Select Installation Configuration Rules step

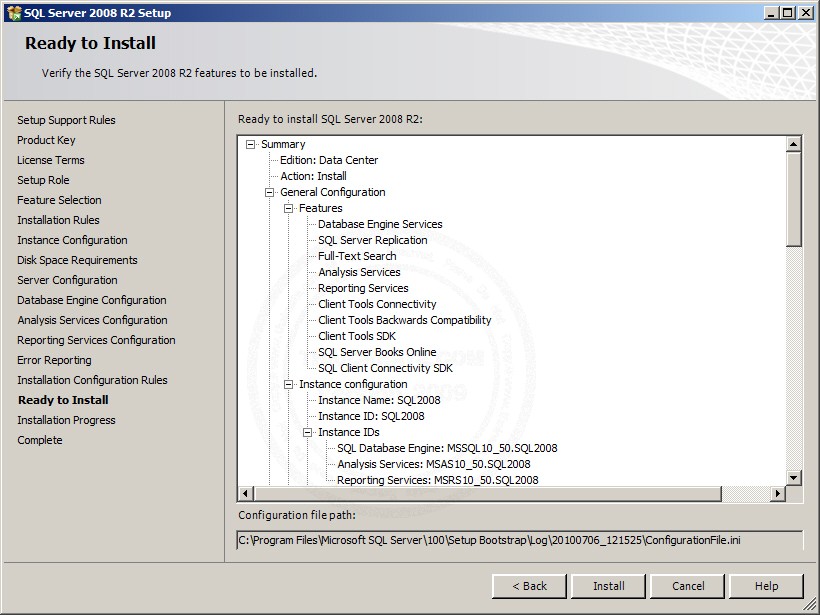(92, 380)
